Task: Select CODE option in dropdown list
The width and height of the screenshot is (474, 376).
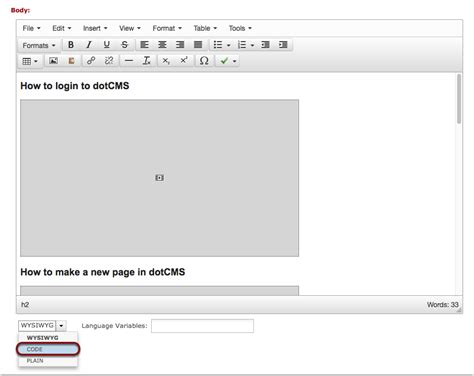Action: (x=48, y=349)
